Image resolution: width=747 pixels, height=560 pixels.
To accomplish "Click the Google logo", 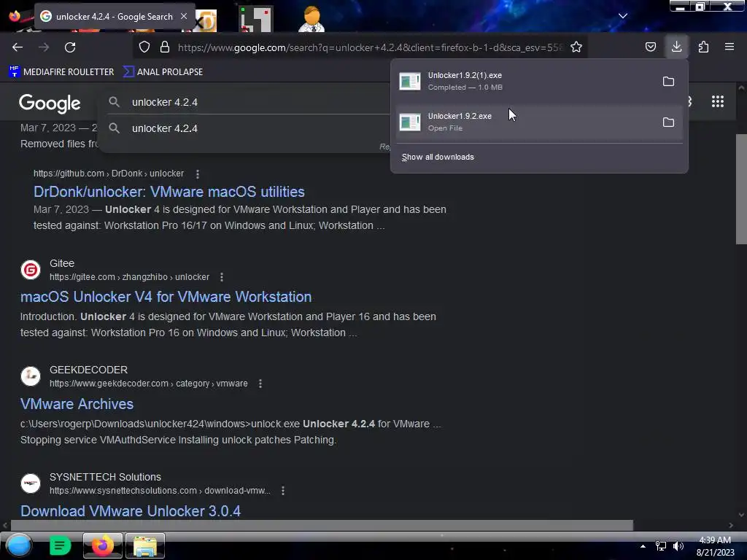I will click(50, 103).
